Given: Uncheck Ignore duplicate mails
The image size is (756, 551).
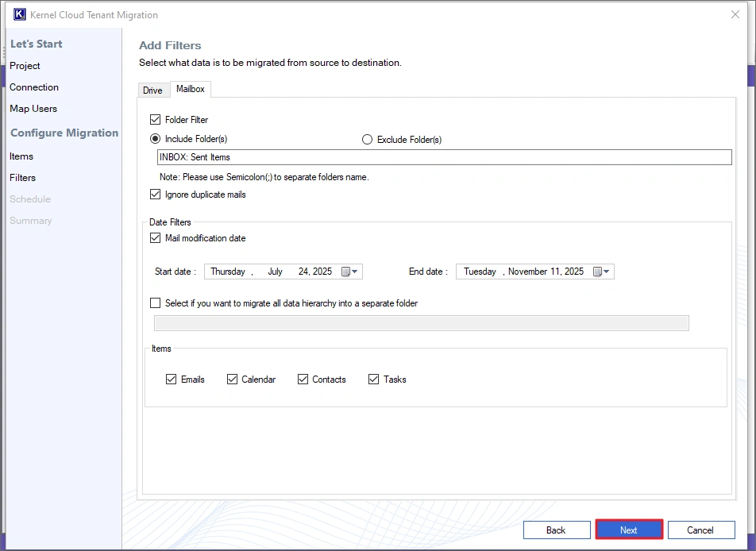Looking at the screenshot, I should click(155, 195).
